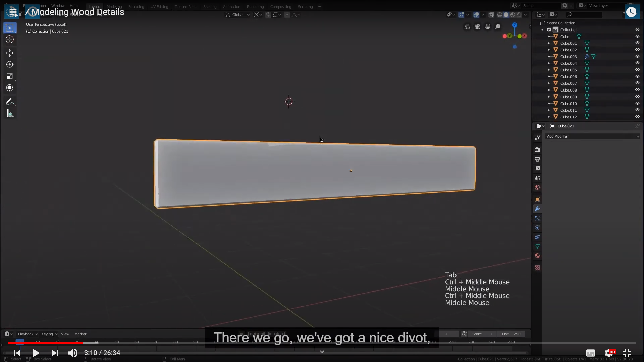The image size is (644, 362).
Task: Hide Cube.004 with its eye icon
Action: (637, 63)
